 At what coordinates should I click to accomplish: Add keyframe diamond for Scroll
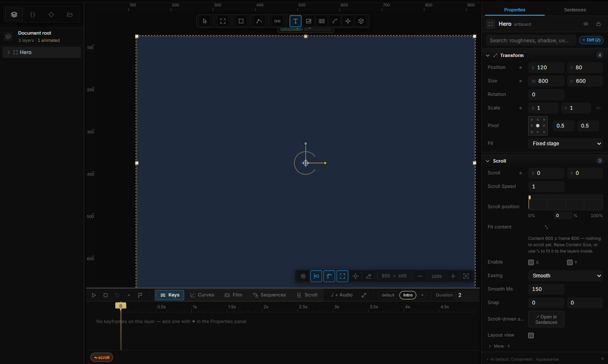click(521, 173)
